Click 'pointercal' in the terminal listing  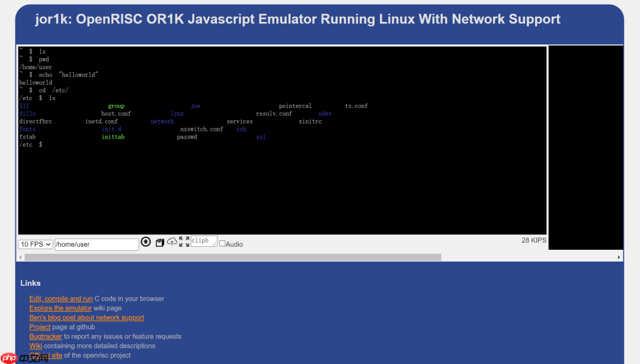(x=295, y=106)
